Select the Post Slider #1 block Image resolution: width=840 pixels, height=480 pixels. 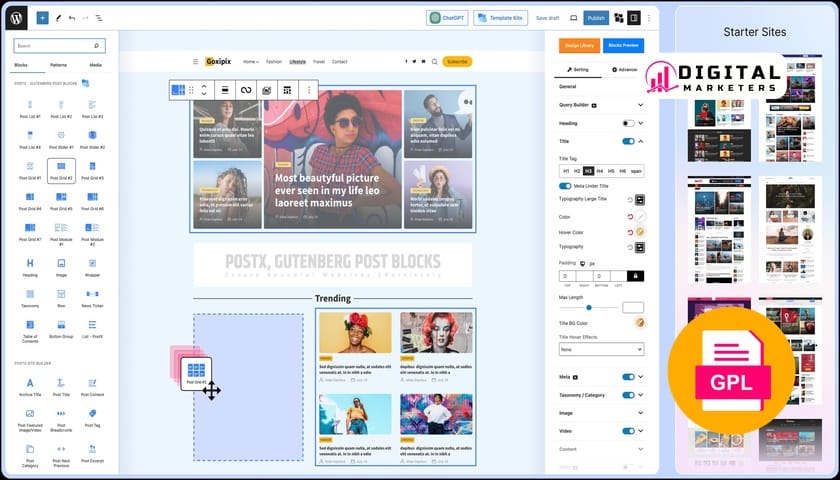click(x=61, y=134)
